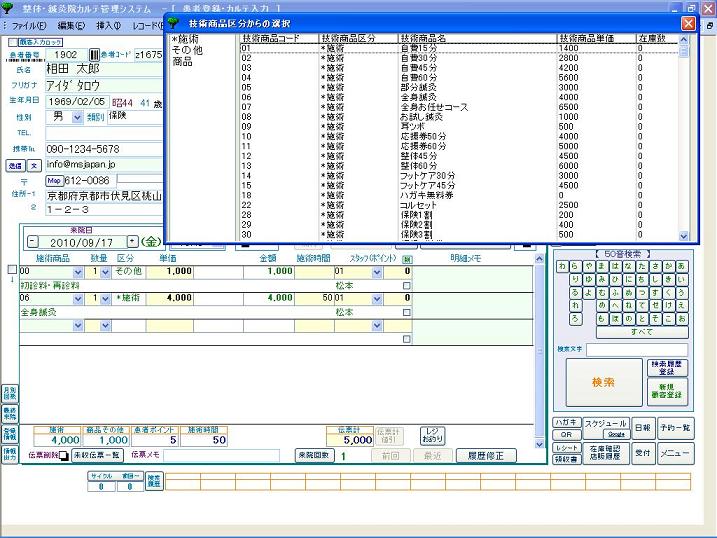The image size is (717, 538).
Task: Click the 情報出力 button on the left sidebar
Action: click(x=10, y=454)
